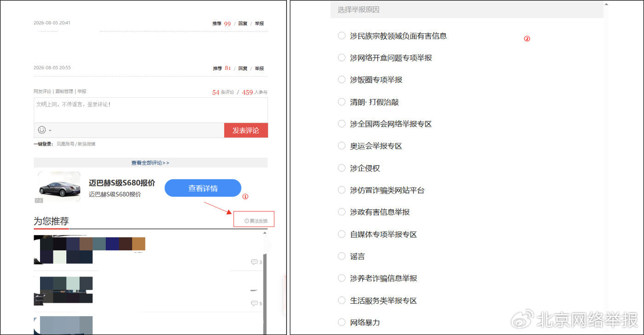Select 涉全国两会网络举报专区 option
The width and height of the screenshot is (644, 335).
click(x=341, y=124)
